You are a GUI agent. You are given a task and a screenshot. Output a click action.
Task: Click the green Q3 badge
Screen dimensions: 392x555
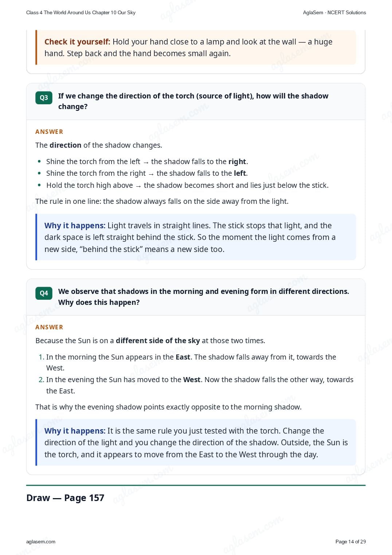coord(44,98)
